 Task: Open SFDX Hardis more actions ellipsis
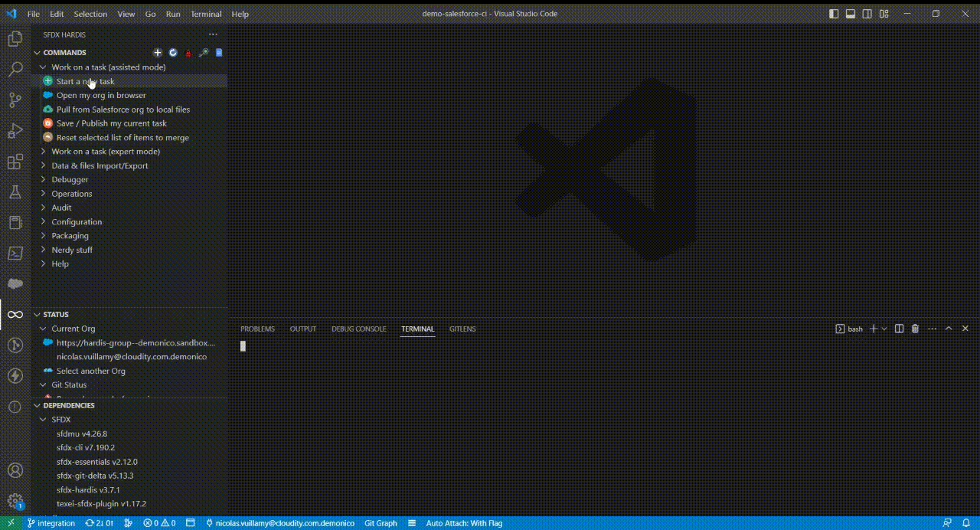pos(213,34)
